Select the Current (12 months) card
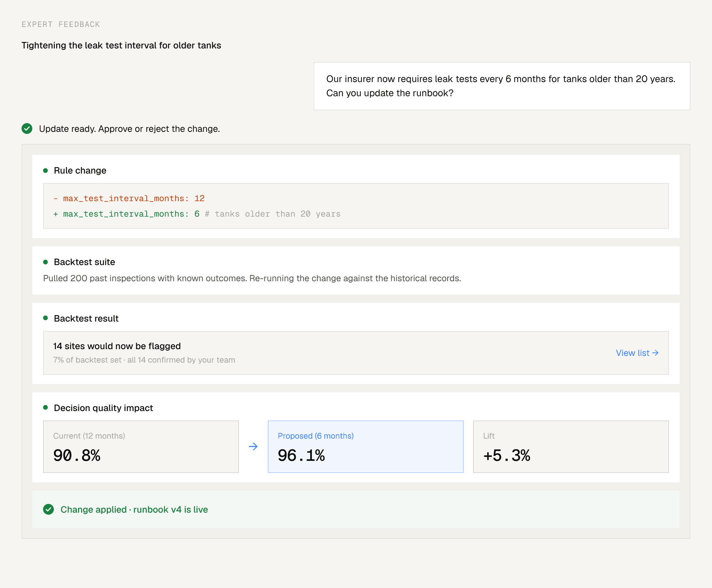 pyautogui.click(x=141, y=446)
